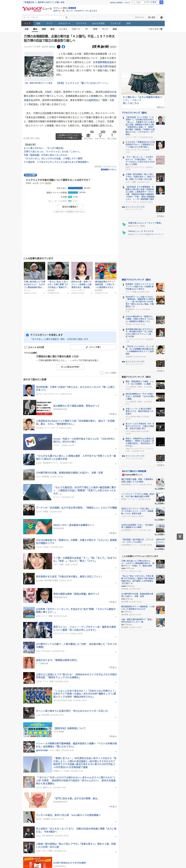Select the IT category
This screenshot has height=868, width=186.
86,29
